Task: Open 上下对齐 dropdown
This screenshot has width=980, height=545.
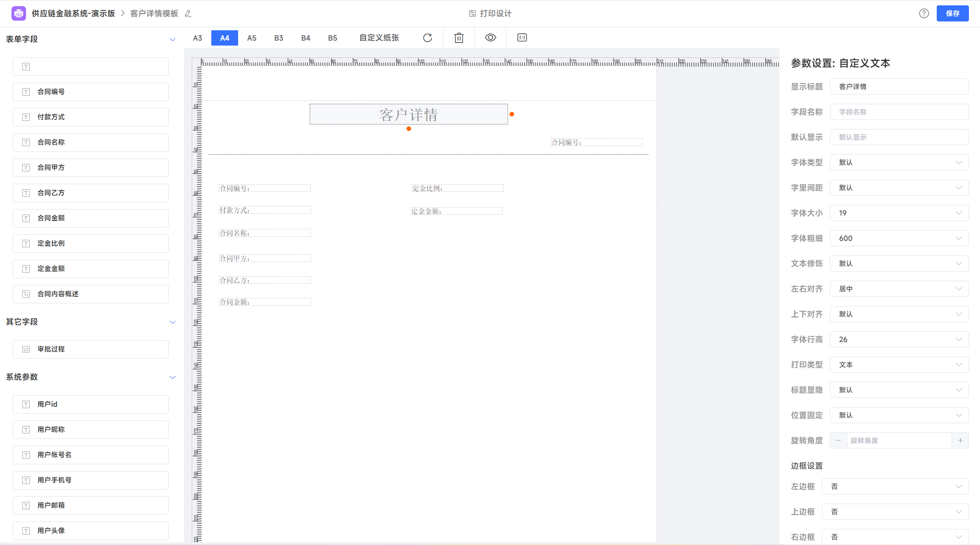Action: (x=899, y=314)
